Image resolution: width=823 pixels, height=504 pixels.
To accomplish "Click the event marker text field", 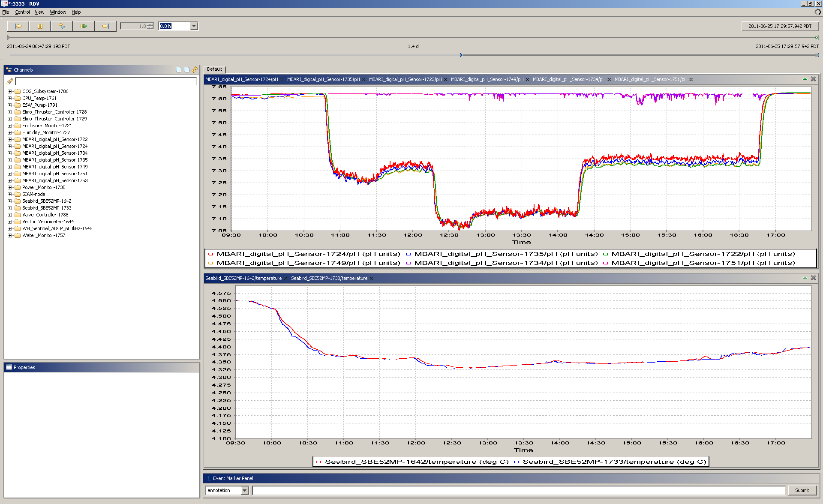I will (519, 490).
